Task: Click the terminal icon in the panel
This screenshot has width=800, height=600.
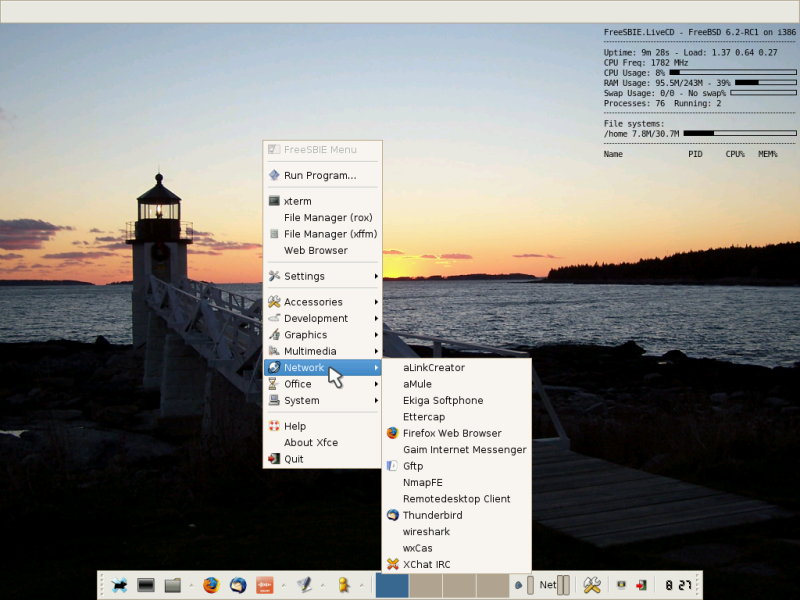Action: (x=146, y=585)
